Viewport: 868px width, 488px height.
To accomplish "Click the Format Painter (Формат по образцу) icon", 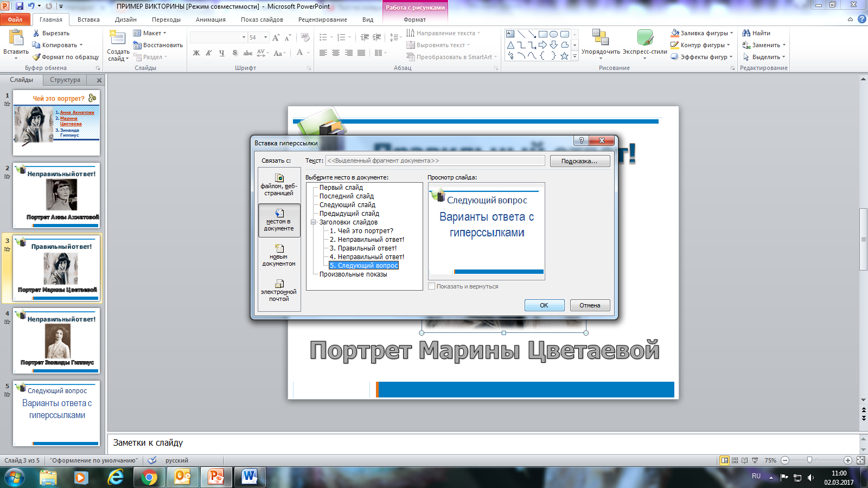I will point(36,57).
